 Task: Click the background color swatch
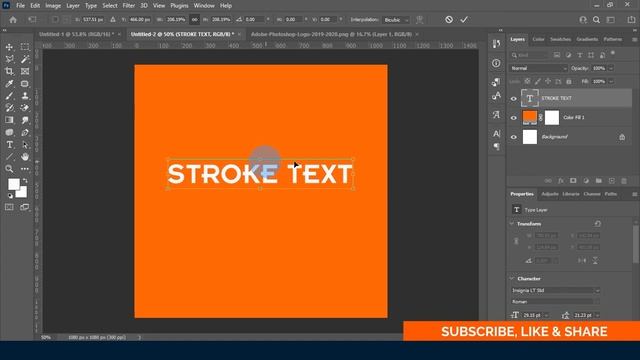click(22, 193)
